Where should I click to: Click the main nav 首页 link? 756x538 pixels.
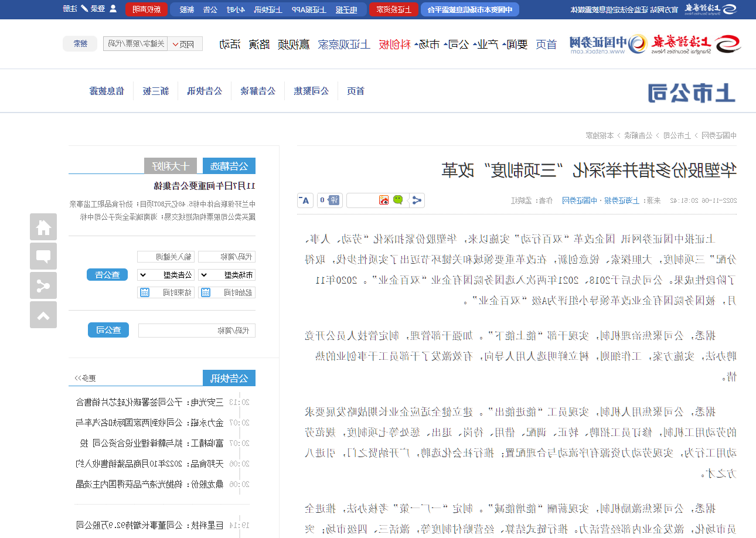click(546, 44)
